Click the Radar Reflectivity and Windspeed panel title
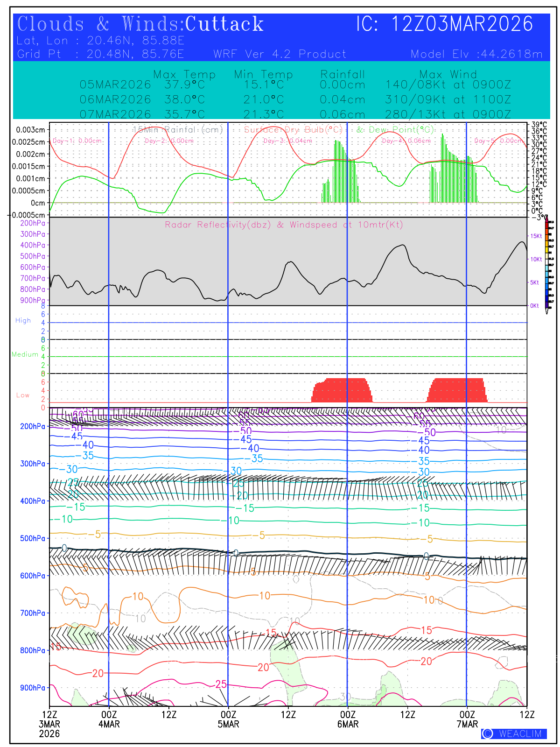The height and width of the screenshot is (747, 560). tap(283, 225)
